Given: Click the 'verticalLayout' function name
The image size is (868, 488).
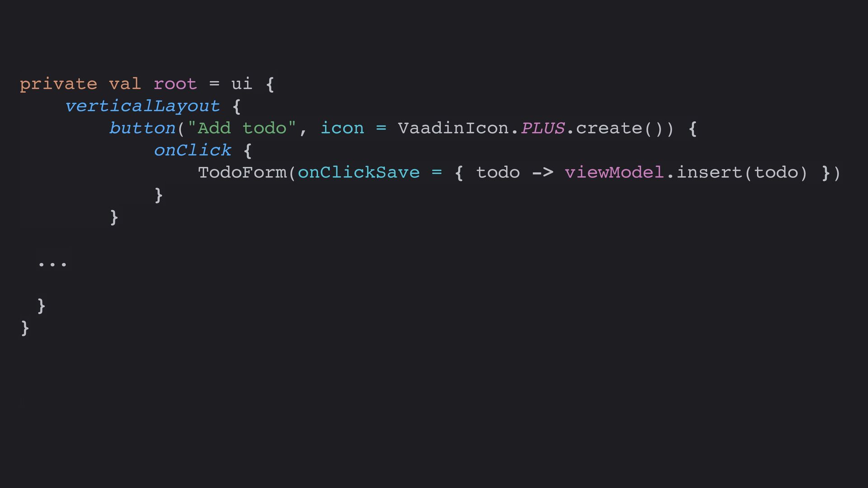Looking at the screenshot, I should [x=142, y=107].
